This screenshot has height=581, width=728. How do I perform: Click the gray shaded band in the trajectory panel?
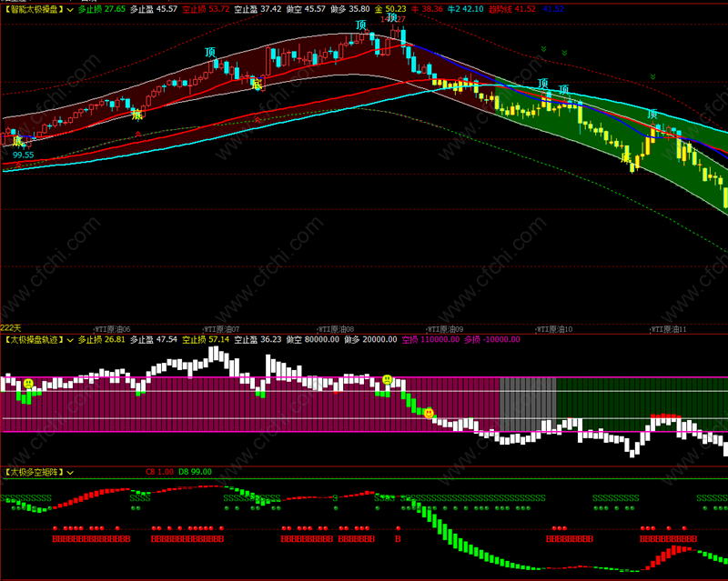coord(528,405)
